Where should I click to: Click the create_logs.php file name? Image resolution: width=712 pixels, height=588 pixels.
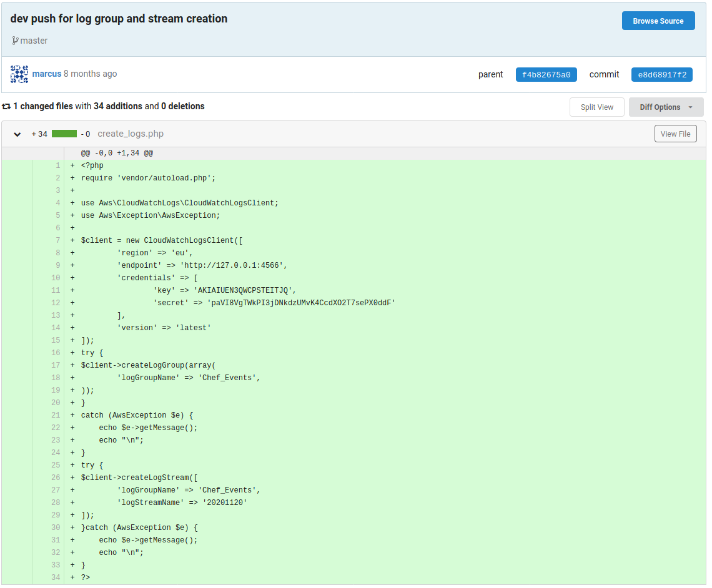tap(131, 134)
